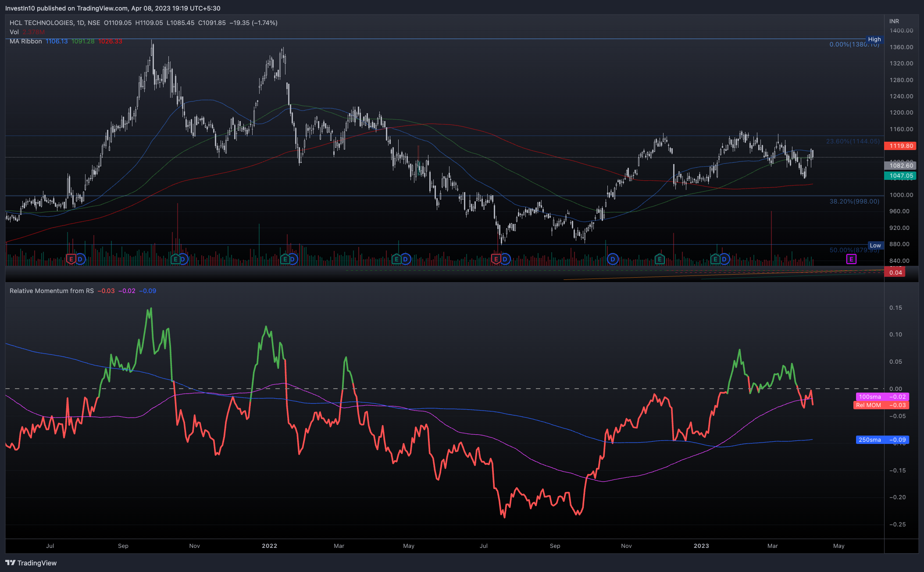This screenshot has height=572, width=924.
Task: Click the Low price marker label
Action: click(x=875, y=245)
